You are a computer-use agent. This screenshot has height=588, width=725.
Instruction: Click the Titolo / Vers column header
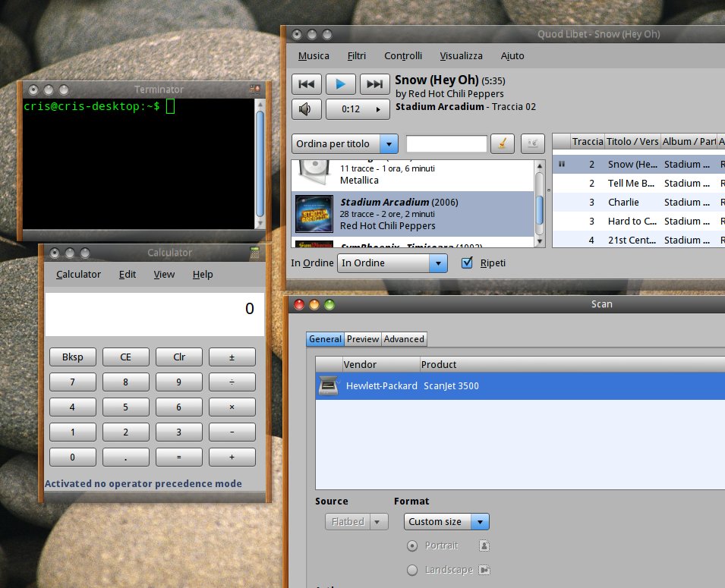632,141
